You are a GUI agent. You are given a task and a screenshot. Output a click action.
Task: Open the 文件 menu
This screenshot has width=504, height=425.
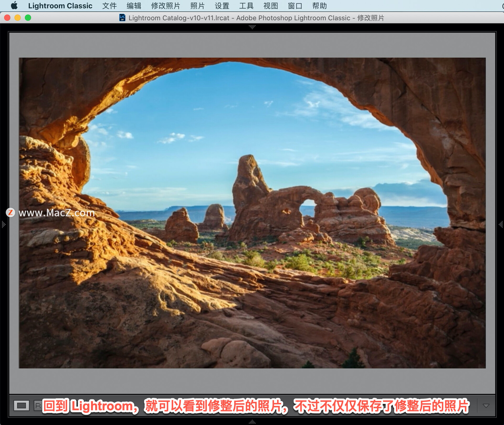click(x=109, y=6)
